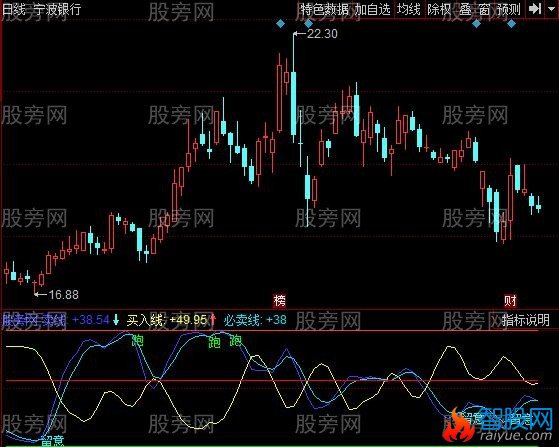Open the red 财 marker on the chart
Screen dimensions: 559x447
click(x=510, y=300)
